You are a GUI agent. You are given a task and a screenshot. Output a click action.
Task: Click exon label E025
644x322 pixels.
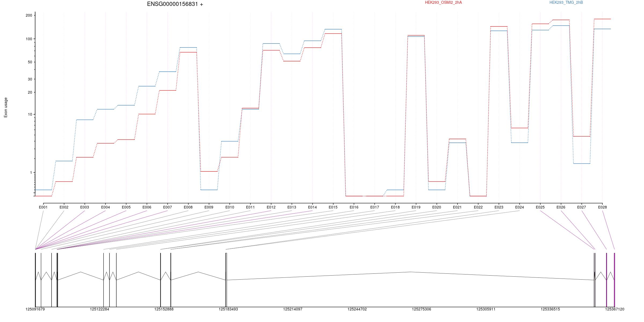(x=540, y=207)
